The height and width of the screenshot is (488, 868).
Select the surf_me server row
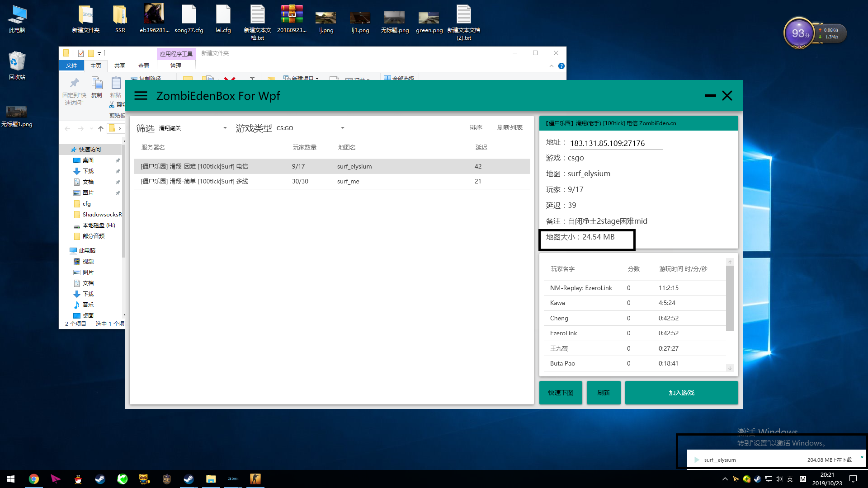pos(332,181)
